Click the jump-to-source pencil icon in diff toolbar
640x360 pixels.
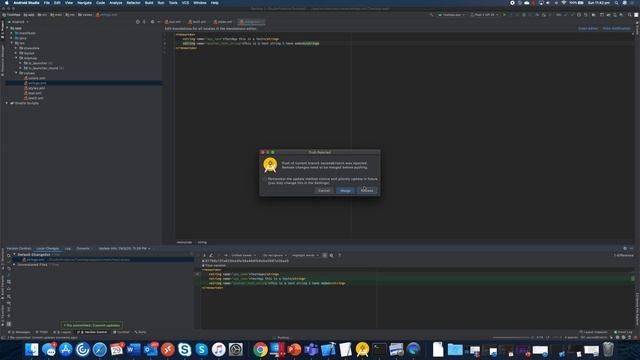tap(211, 256)
